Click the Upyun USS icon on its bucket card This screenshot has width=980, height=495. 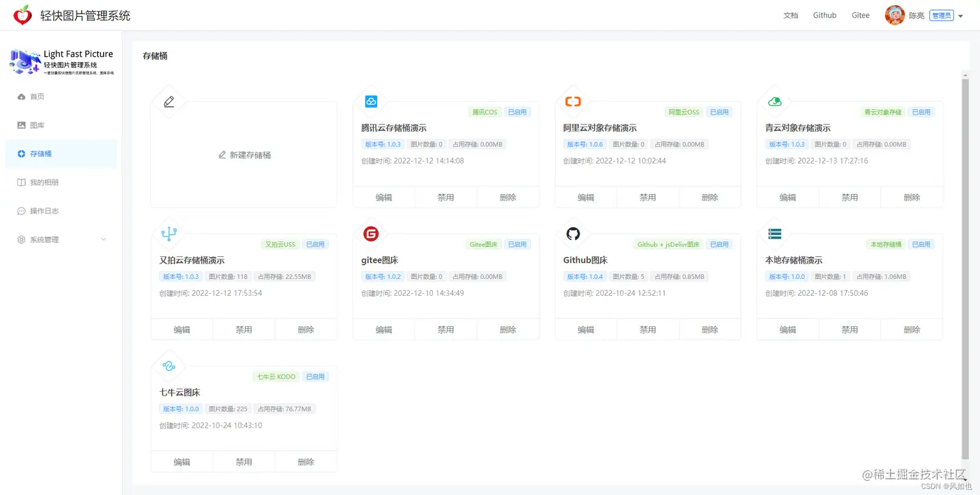(169, 234)
